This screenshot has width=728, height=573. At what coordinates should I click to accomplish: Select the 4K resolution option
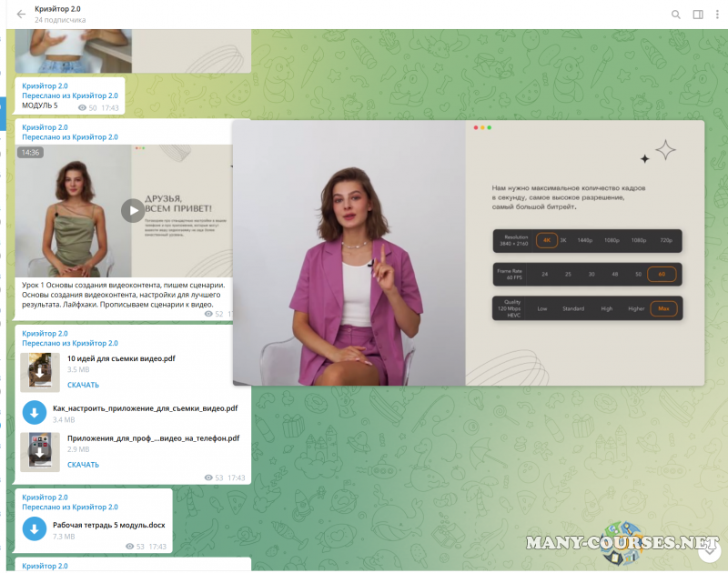(547, 240)
